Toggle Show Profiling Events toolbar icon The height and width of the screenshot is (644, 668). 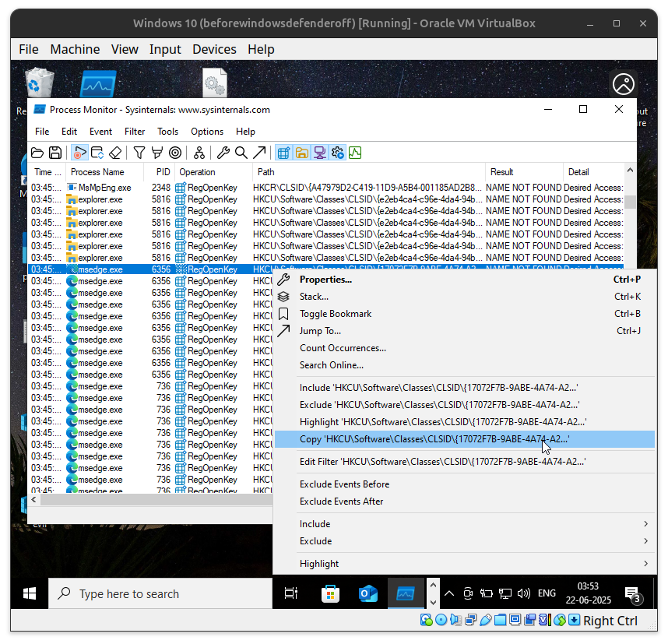point(355,153)
